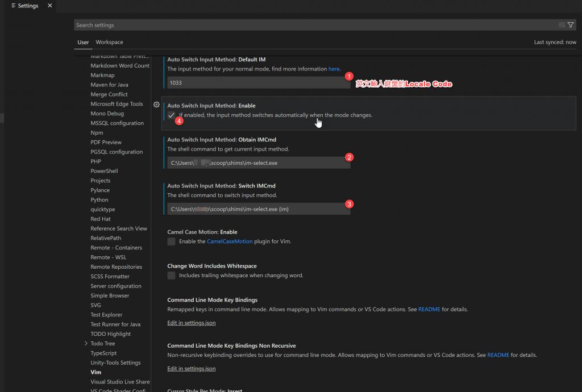Open Mono Debug settings
The width and height of the screenshot is (582, 392).
[107, 114]
